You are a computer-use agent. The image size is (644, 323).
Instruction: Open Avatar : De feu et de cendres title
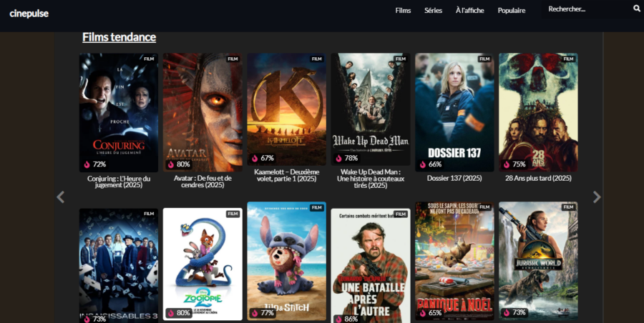[203, 182]
